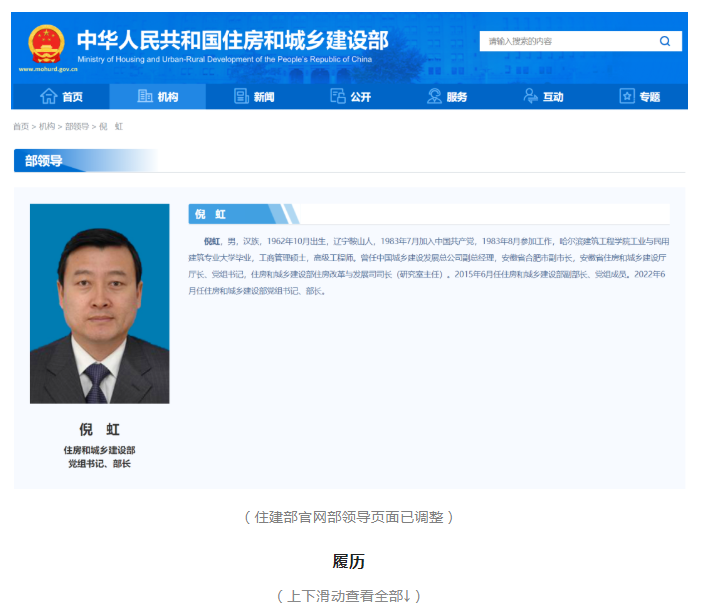713x612 pixels.
Task: Click the star icon beside 专题
Action: (627, 97)
